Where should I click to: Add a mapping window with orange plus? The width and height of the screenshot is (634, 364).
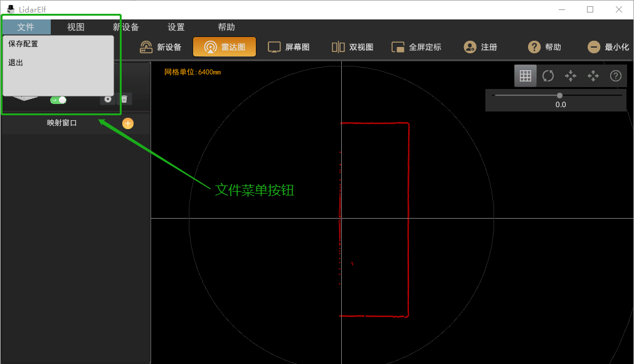128,123
